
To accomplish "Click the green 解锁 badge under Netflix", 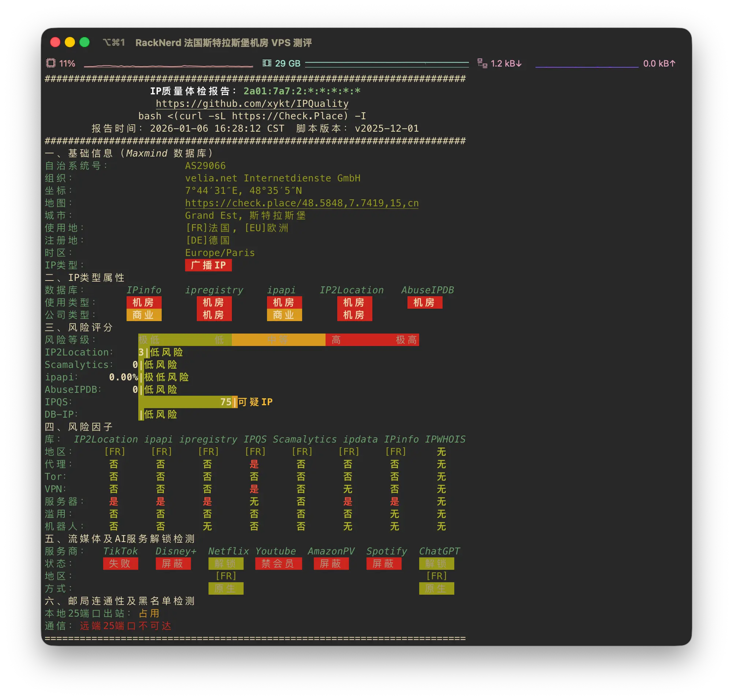I will pyautogui.click(x=226, y=564).
